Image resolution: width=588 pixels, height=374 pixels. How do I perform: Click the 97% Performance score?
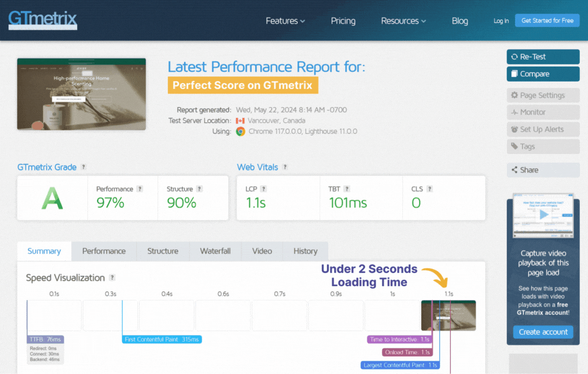tap(110, 203)
